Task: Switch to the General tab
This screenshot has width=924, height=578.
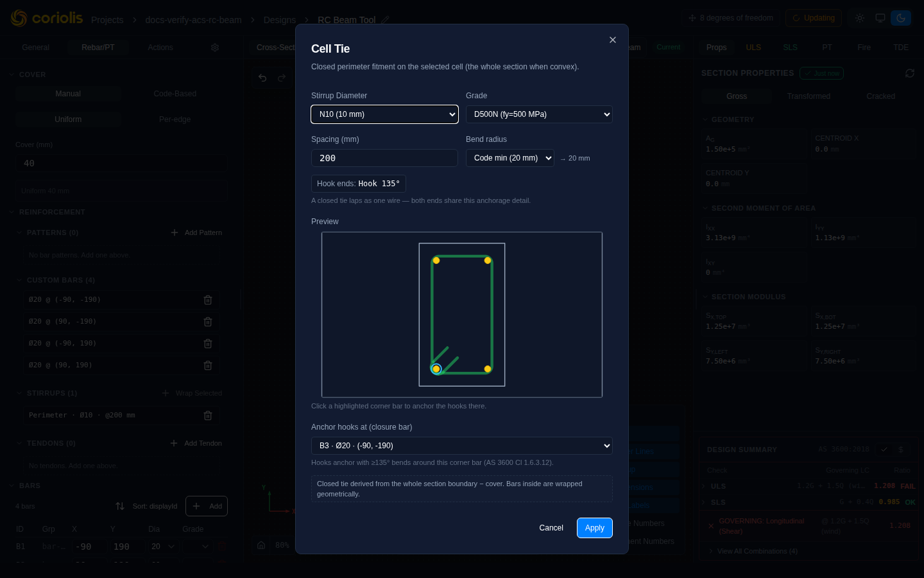Action: [36, 48]
